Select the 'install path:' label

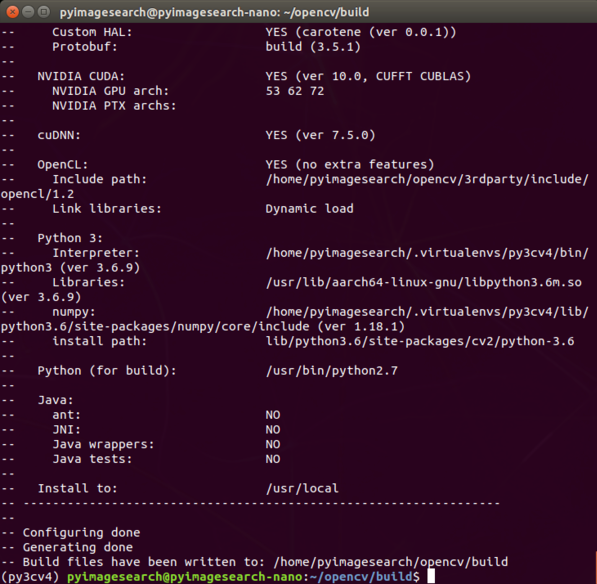pos(99,341)
